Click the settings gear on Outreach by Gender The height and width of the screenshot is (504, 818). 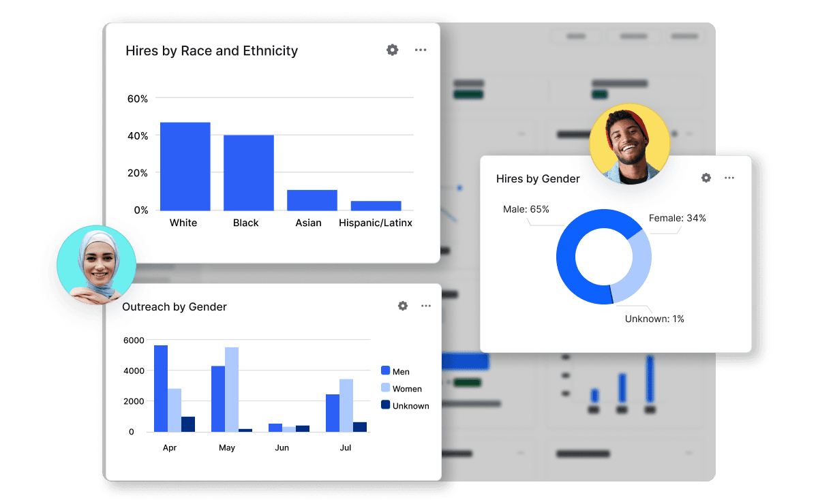point(403,306)
